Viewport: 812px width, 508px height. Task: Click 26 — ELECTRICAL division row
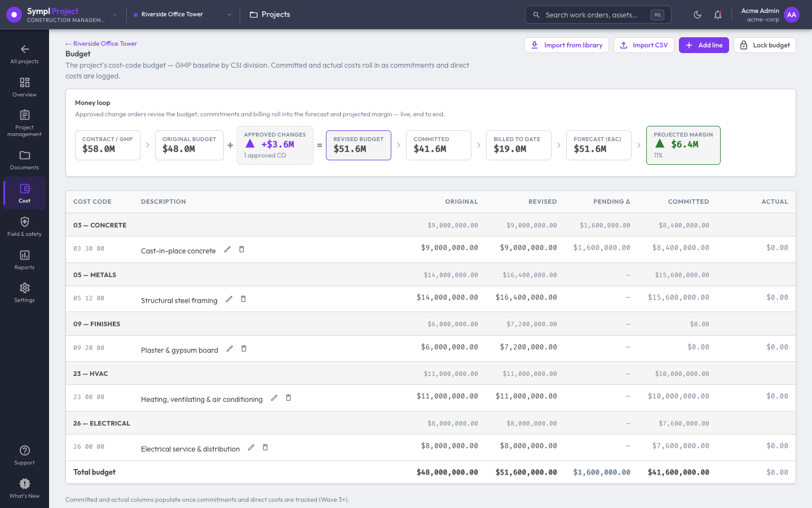(x=431, y=423)
